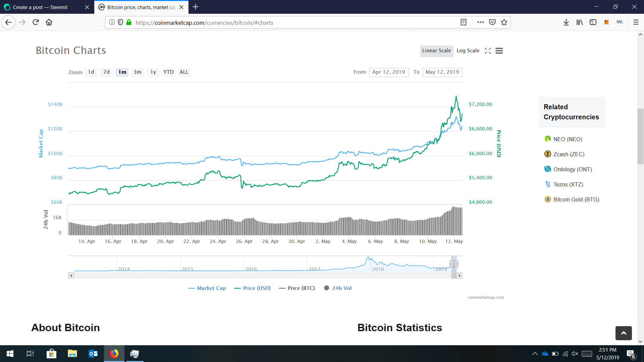
Task: Open Firefox main hamburger menu
Action: tap(636, 22)
